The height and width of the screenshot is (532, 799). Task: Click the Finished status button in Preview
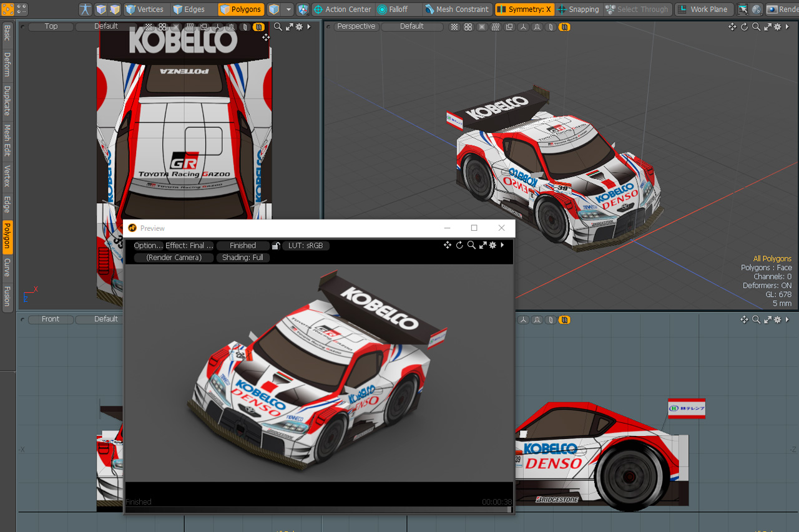pyautogui.click(x=243, y=246)
